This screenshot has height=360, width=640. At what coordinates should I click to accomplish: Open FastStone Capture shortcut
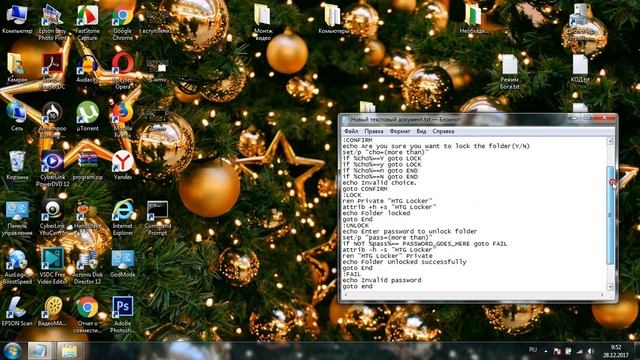click(87, 22)
